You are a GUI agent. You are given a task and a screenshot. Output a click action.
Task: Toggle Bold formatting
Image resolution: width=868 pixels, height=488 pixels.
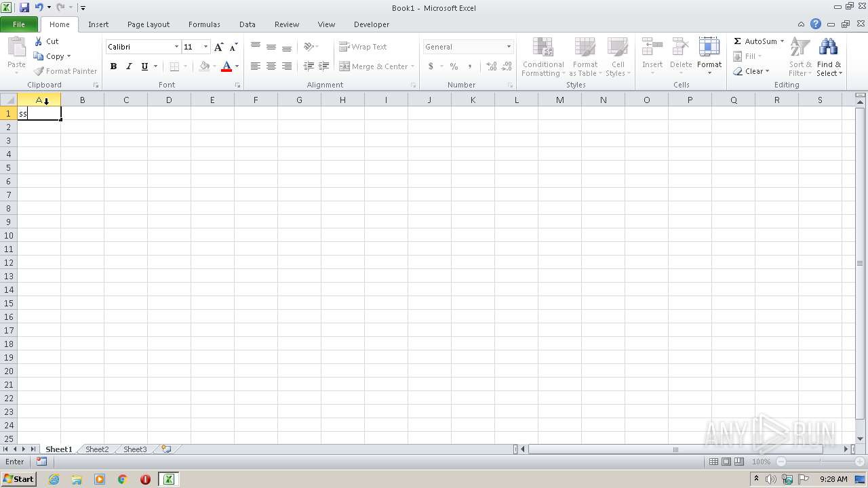coord(113,66)
